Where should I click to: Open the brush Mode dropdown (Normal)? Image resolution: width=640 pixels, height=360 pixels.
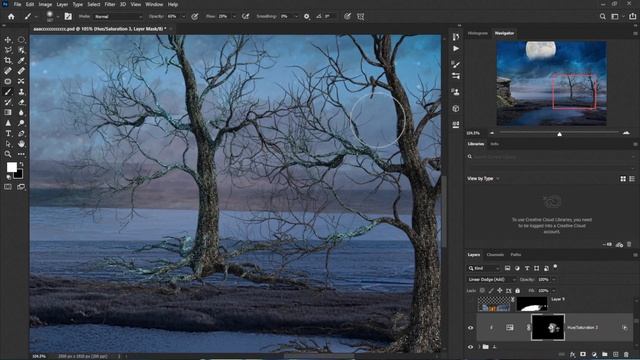118,17
